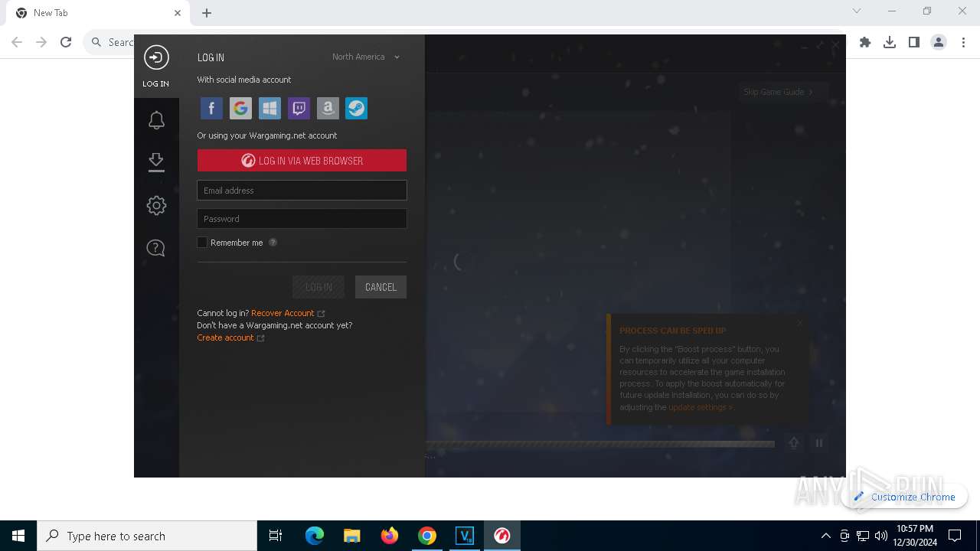Log in with Steam account

click(x=357, y=108)
